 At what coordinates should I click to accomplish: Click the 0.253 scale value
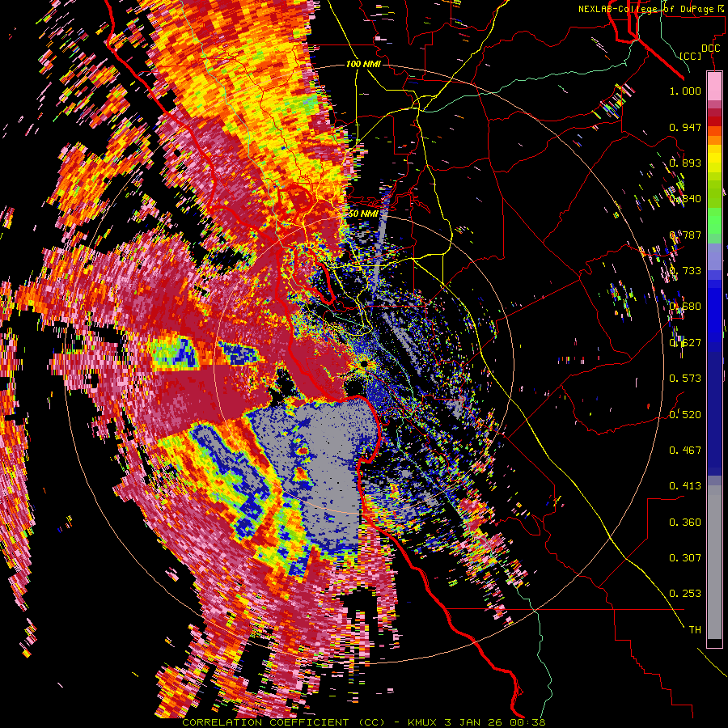(685, 594)
